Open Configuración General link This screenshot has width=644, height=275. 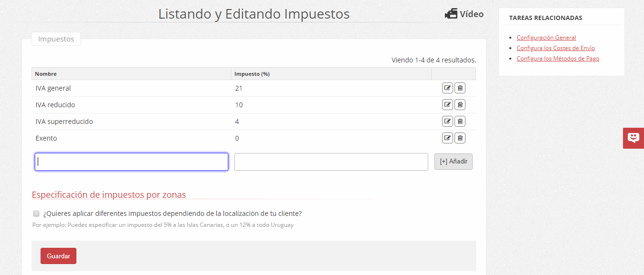(x=546, y=37)
